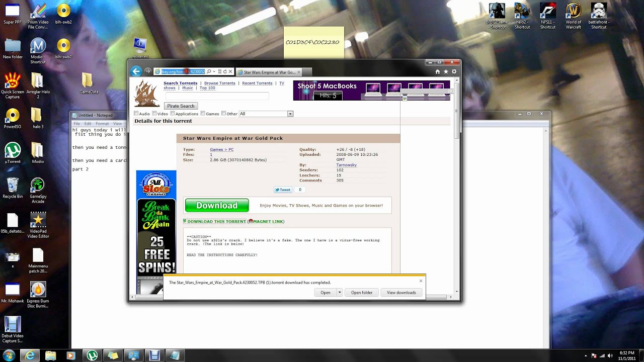Check the Audio category checkbox

(x=136, y=114)
